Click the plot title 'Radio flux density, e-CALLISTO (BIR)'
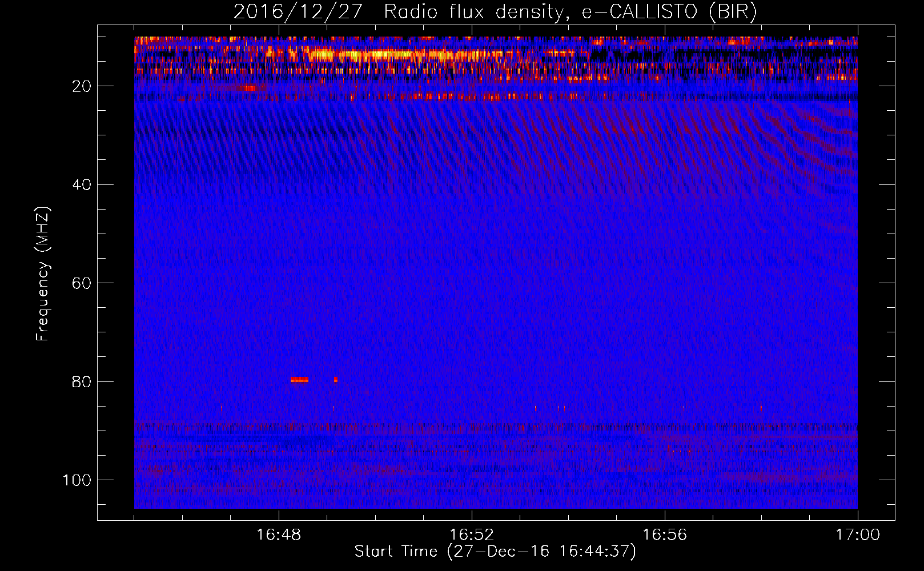 click(x=570, y=12)
